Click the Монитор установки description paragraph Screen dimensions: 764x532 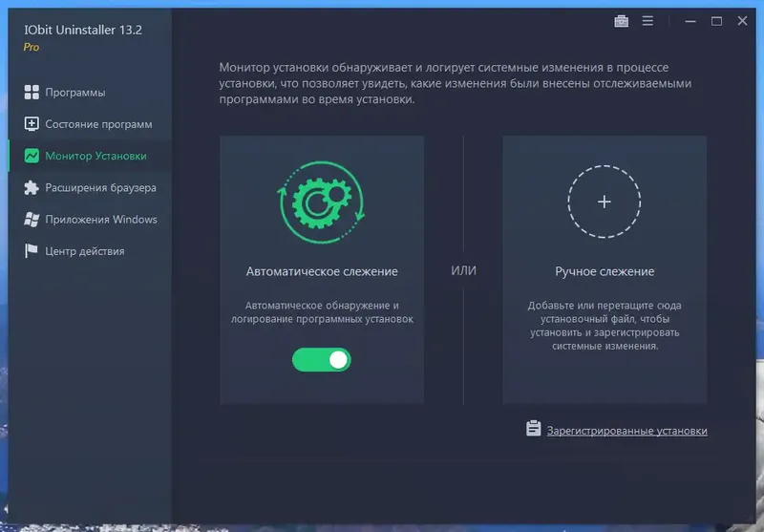coord(456,83)
